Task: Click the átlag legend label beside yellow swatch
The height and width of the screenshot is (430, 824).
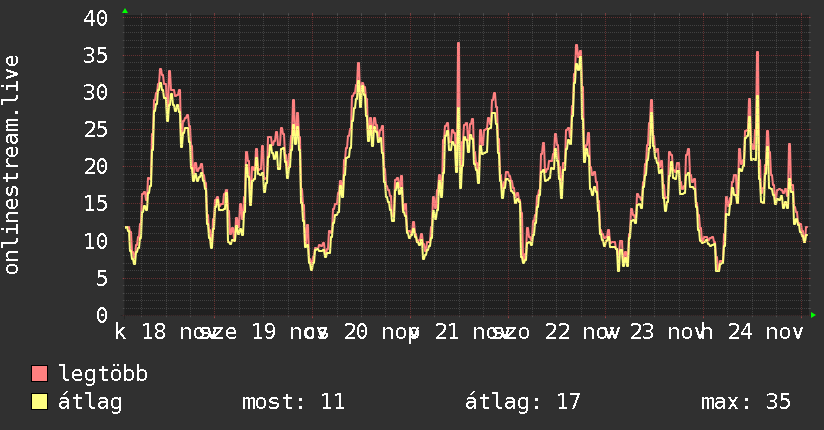Action: click(x=90, y=402)
